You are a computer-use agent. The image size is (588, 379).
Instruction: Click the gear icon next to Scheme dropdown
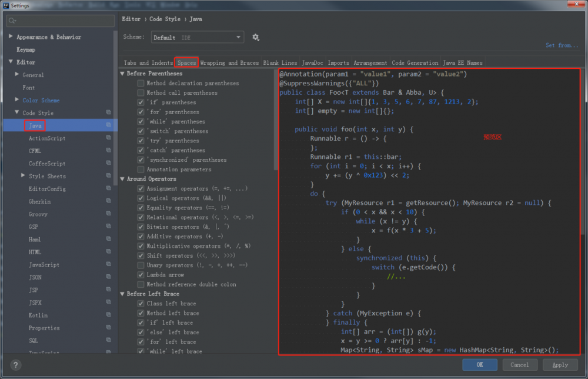[256, 37]
